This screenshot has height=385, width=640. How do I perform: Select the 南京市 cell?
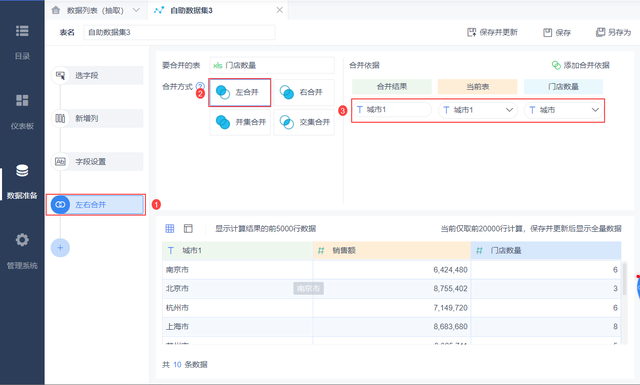pos(238,270)
